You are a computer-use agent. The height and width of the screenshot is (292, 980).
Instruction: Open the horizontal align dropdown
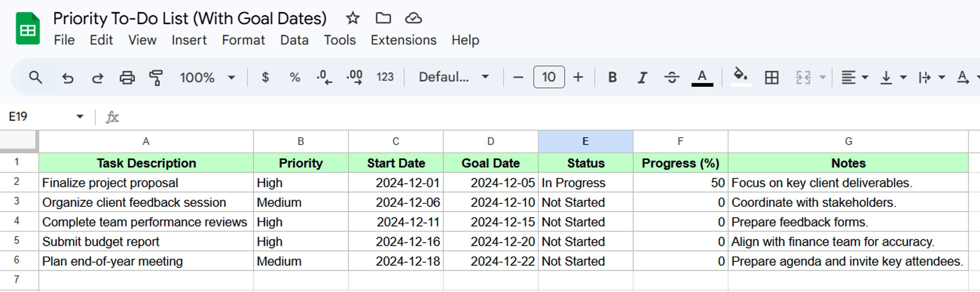coord(855,78)
